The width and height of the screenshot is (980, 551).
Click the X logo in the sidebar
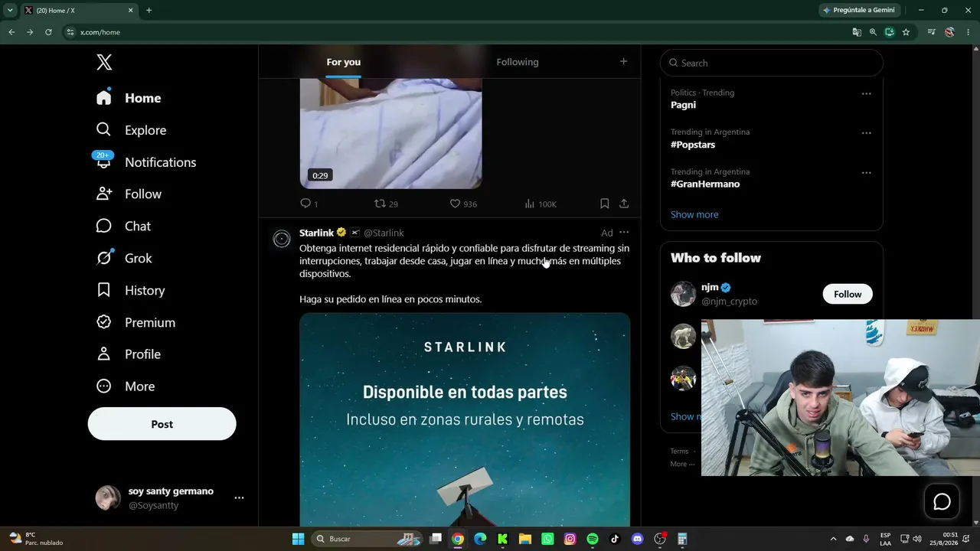coord(104,63)
